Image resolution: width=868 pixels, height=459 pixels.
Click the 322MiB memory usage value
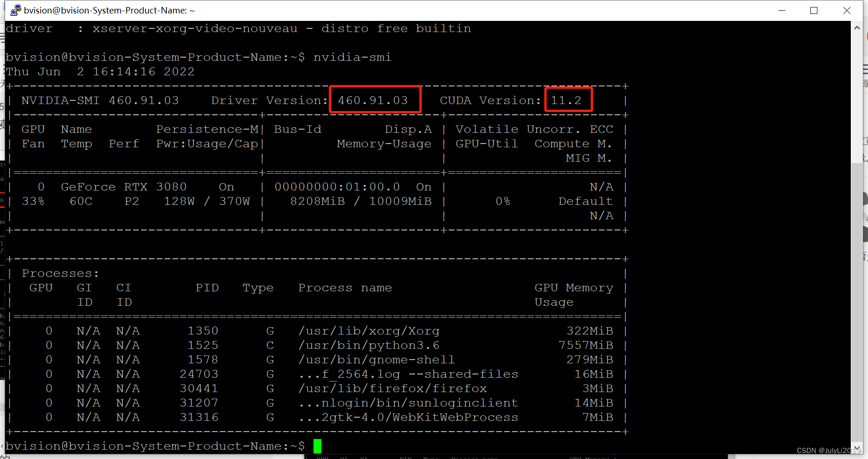tap(590, 331)
